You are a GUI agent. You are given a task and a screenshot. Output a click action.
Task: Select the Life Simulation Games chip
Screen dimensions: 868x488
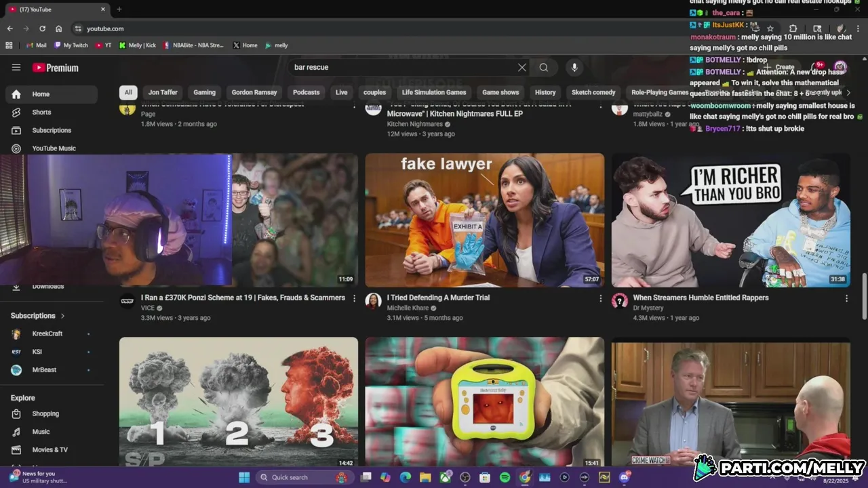click(434, 93)
